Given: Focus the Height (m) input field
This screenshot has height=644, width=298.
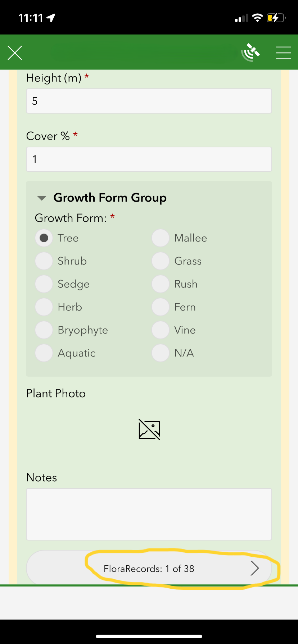Looking at the screenshot, I should (x=149, y=101).
